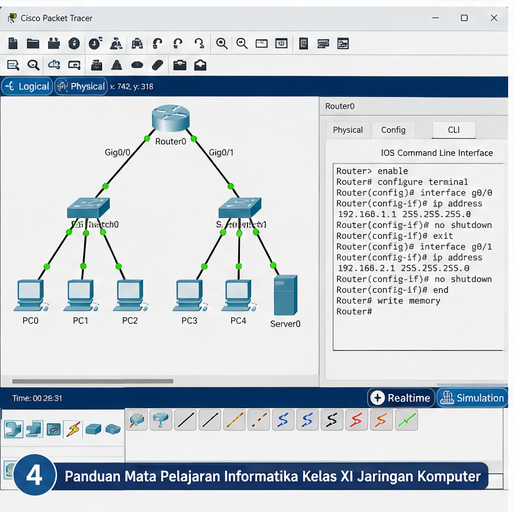Click the Zoom In magnifier icon
This screenshot has width=514, height=512.
coord(222,43)
